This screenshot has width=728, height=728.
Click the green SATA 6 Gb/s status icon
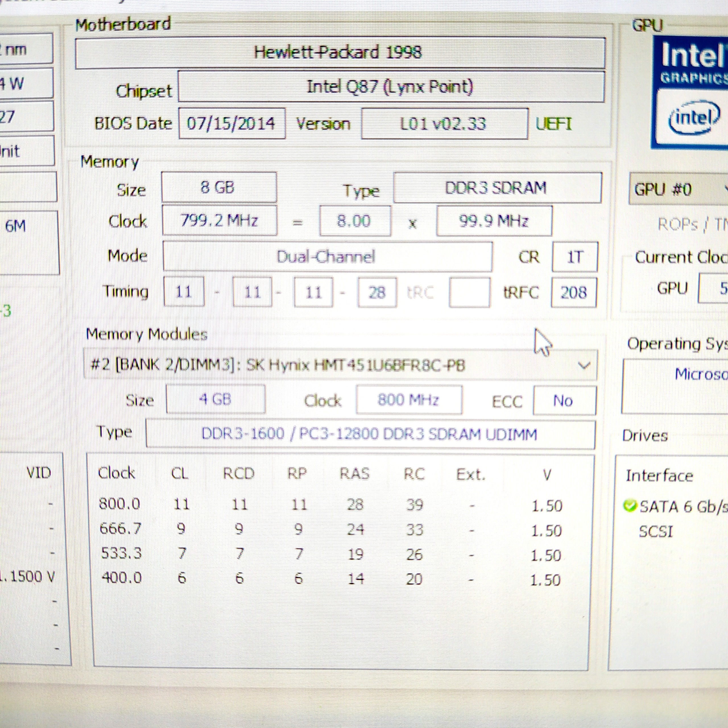point(630,506)
